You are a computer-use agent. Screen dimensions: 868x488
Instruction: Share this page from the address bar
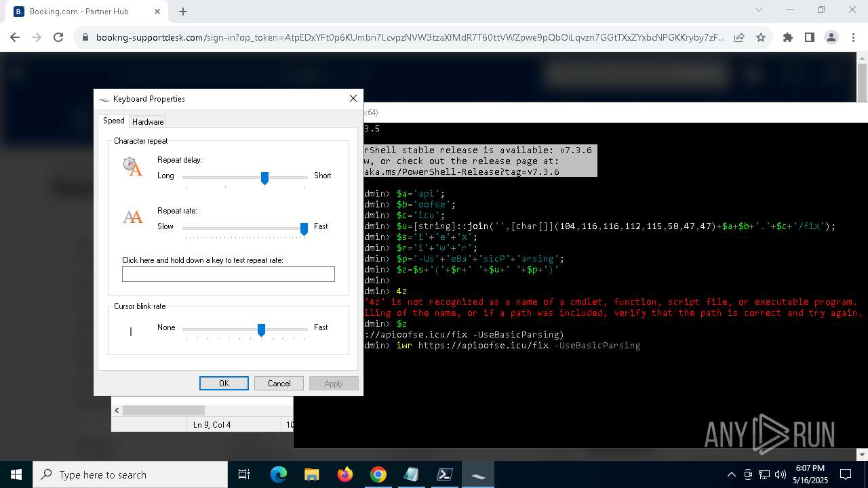(x=739, y=38)
